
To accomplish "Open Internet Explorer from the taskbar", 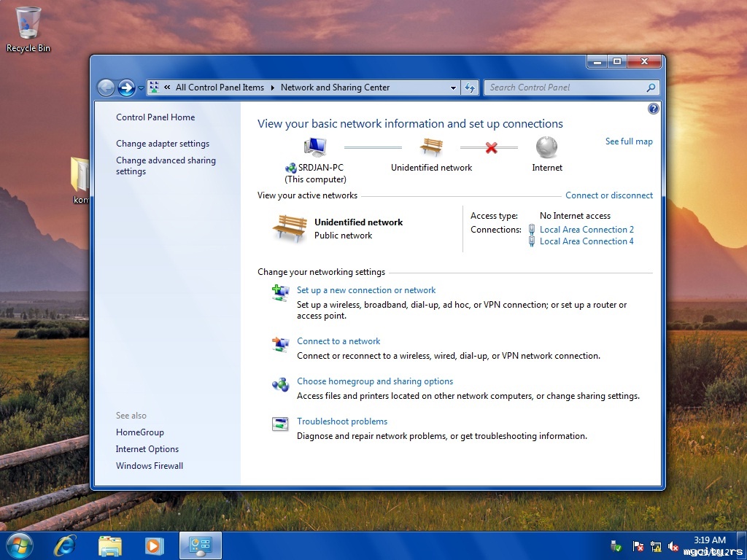I will coord(66,545).
